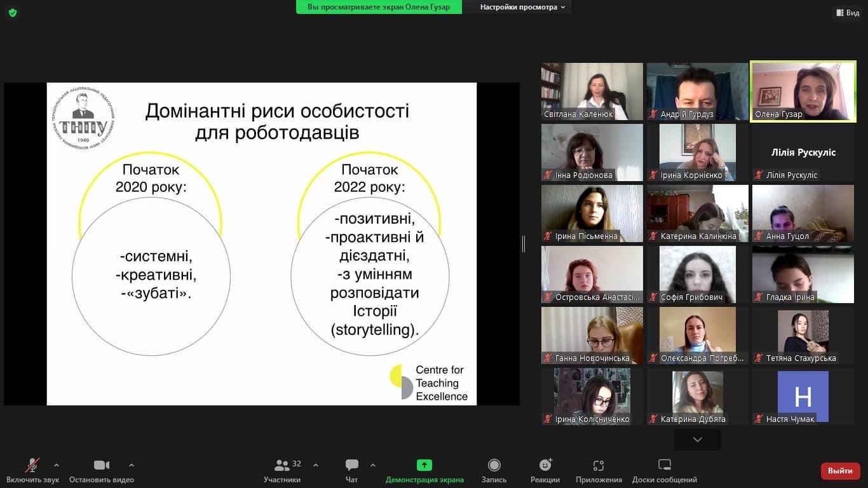The width and height of the screenshot is (868, 488).
Task: Open the Чат chat icon
Action: tap(351, 466)
